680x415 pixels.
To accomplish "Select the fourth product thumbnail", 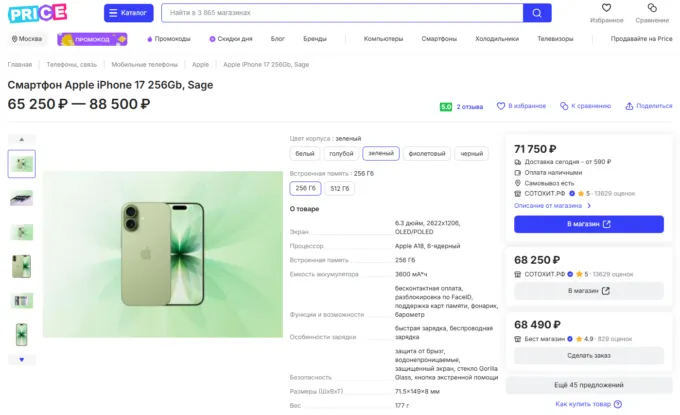I will 22,266.
